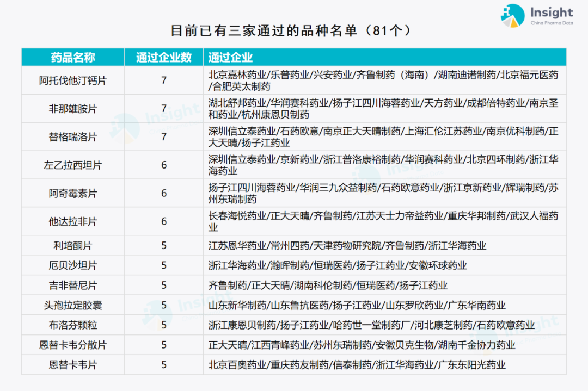Click companies list starting 北京嘉林药业

[x=383, y=80]
